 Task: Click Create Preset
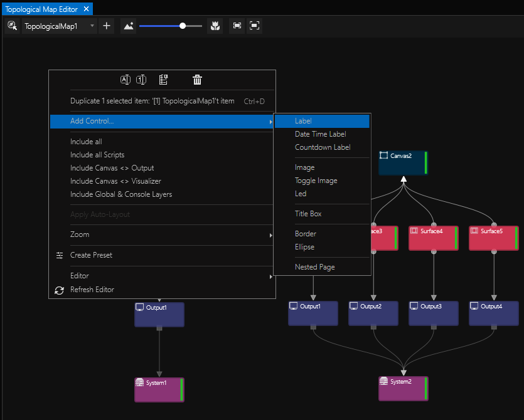point(91,255)
